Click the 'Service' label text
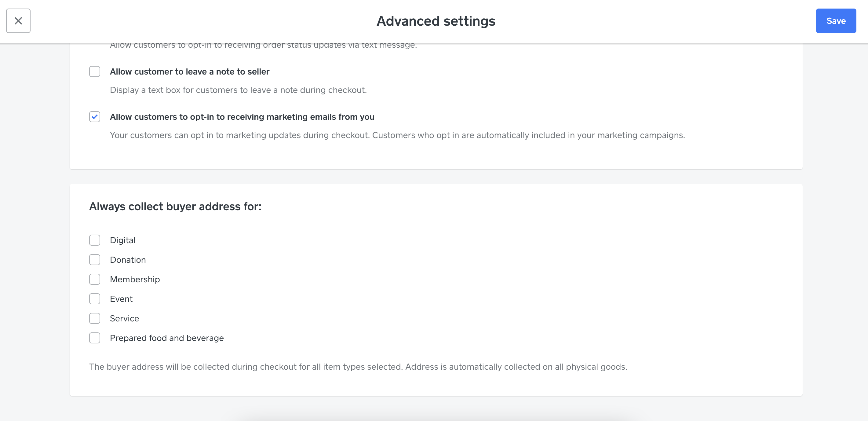This screenshot has width=868, height=421. click(124, 318)
